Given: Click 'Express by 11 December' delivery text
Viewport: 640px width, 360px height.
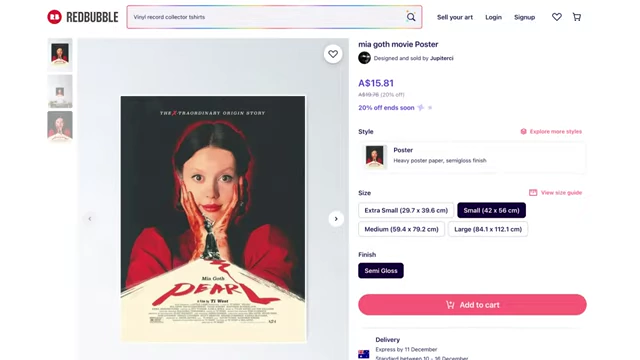Looking at the screenshot, I should (406, 349).
